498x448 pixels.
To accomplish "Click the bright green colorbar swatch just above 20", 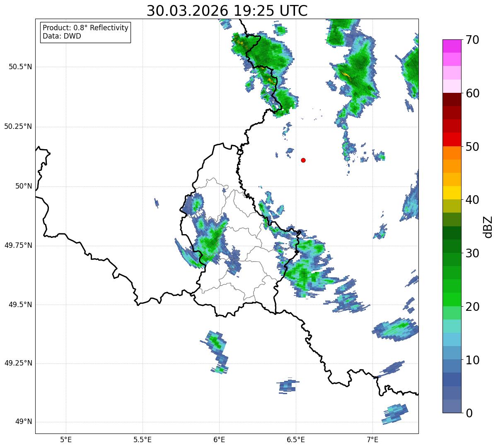I will (452, 300).
